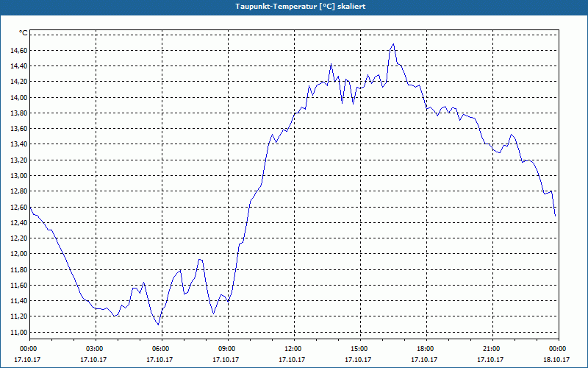Pick the '17.10.17' date under 09:00
The width and height of the screenshot is (588, 368).
tap(226, 359)
